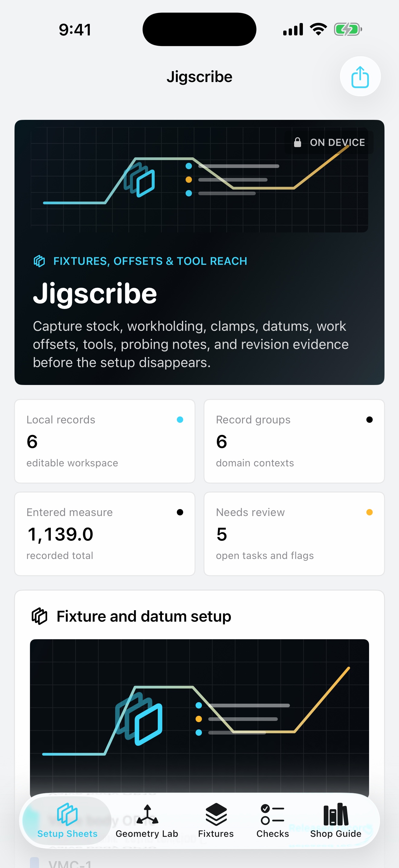
Task: Tap the Jigscribe navigation title
Action: click(199, 77)
